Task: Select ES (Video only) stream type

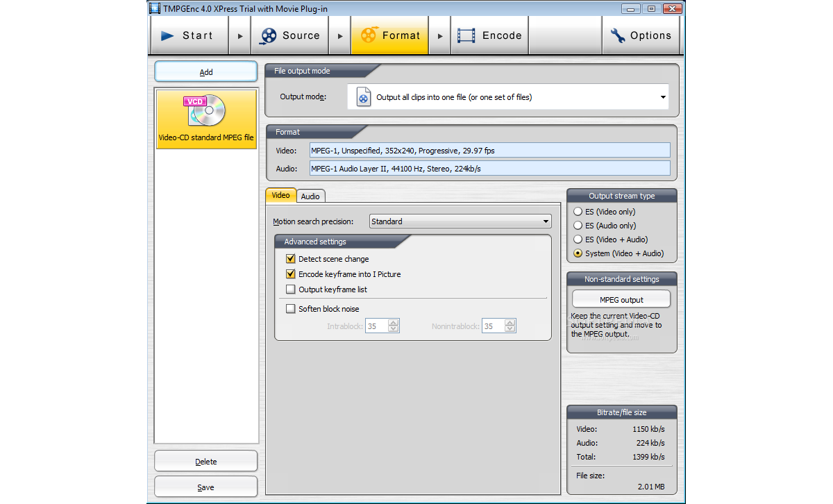Action: pyautogui.click(x=578, y=212)
